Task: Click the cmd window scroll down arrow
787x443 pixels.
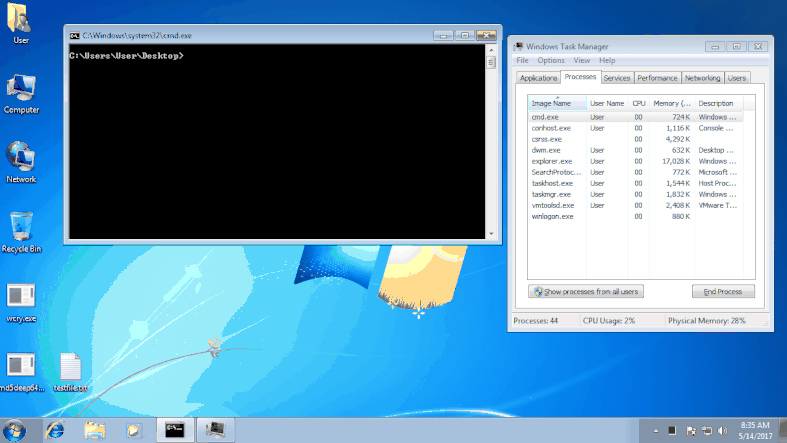Action: pyautogui.click(x=491, y=234)
